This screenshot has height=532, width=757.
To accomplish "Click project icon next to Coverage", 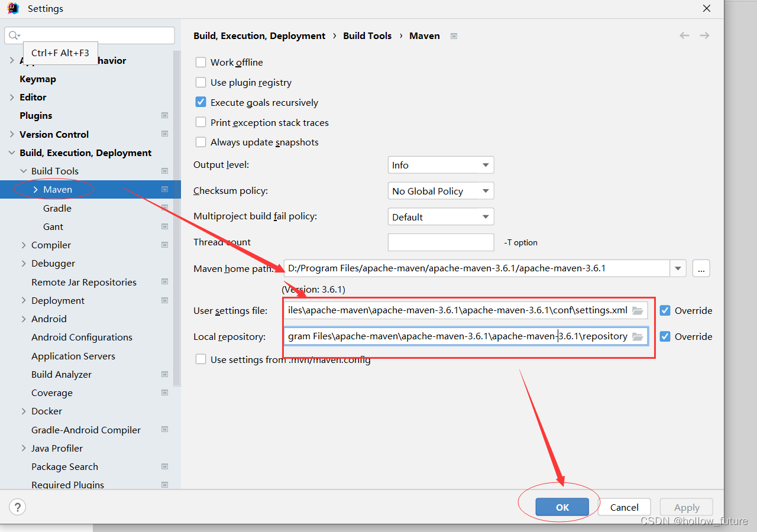I will [x=164, y=392].
